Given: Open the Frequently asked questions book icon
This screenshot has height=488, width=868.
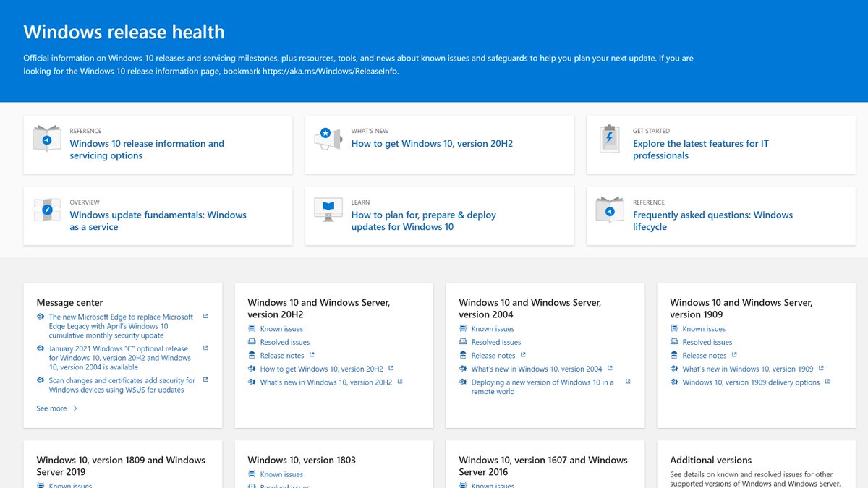Looking at the screenshot, I should [610, 210].
